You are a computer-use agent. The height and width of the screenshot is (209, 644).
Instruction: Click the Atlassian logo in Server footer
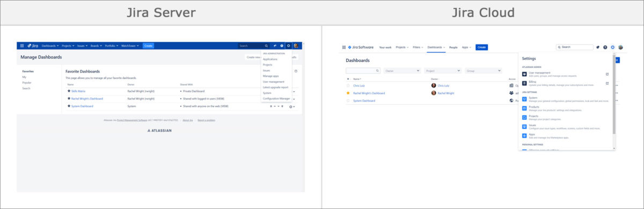159,131
